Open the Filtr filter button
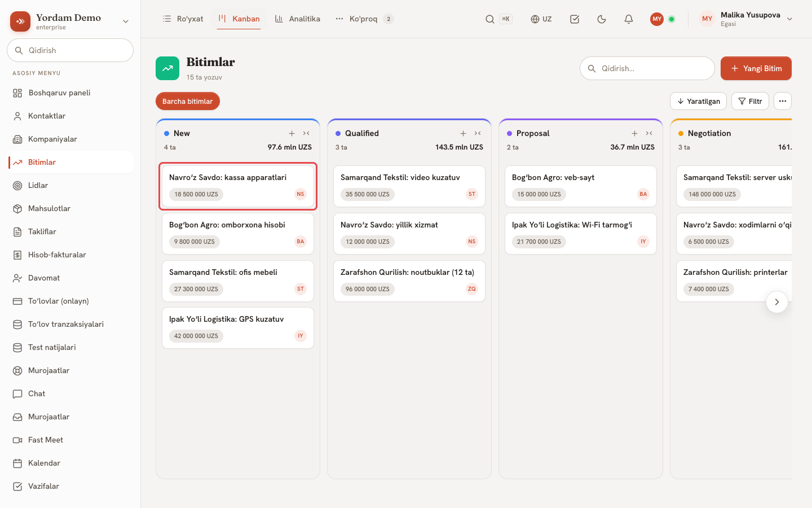The height and width of the screenshot is (508, 812). point(750,101)
